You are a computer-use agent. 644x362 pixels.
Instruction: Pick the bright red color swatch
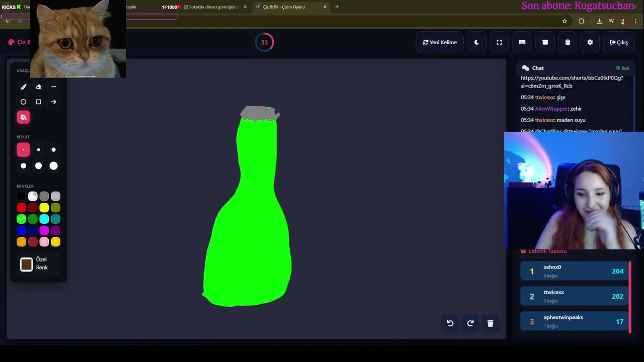[x=21, y=208]
